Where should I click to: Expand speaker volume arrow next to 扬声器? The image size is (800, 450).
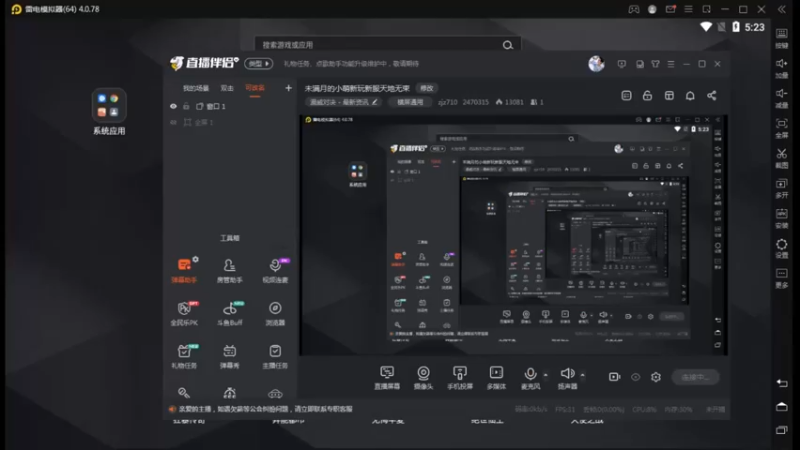tap(582, 375)
